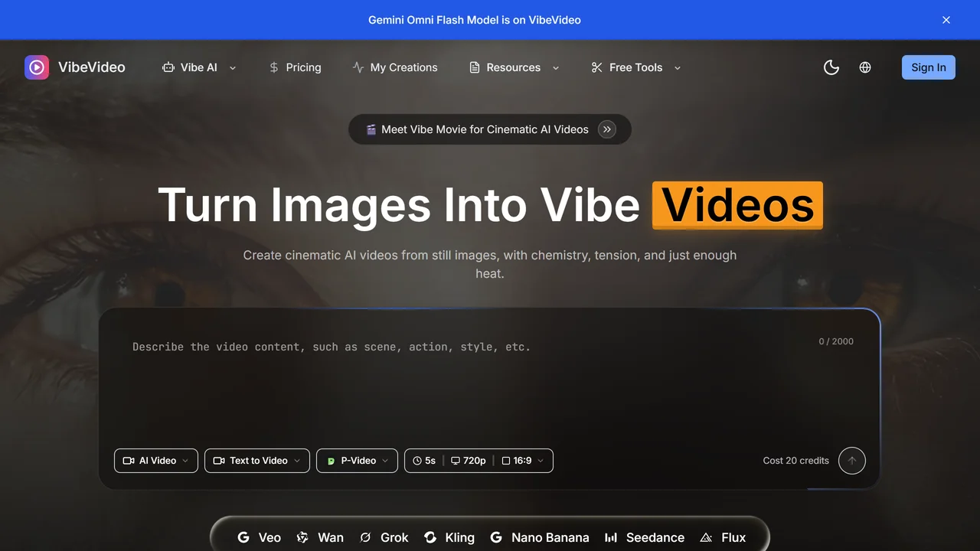Click the Seedance model label

tap(655, 537)
